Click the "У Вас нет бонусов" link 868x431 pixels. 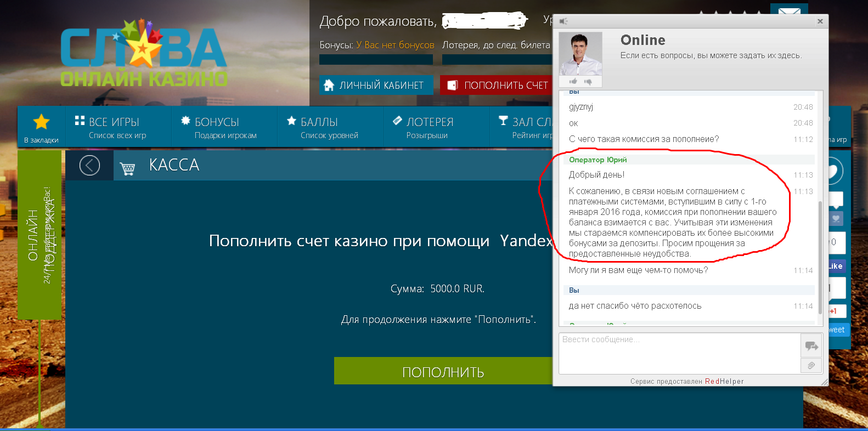pyautogui.click(x=395, y=45)
